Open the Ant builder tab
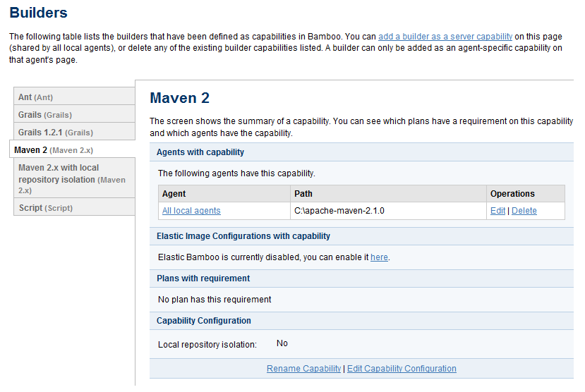The width and height of the screenshot is (585, 392). click(74, 97)
